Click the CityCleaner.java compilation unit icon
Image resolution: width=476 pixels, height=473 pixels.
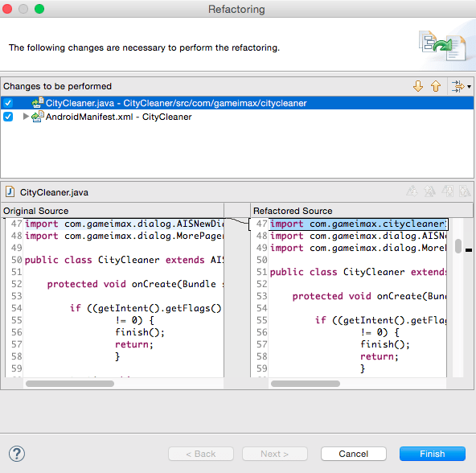coord(37,103)
